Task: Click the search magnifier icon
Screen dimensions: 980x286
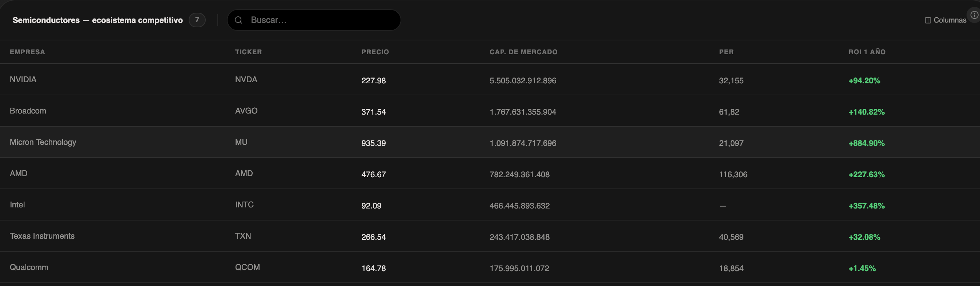Action: pyautogui.click(x=238, y=20)
